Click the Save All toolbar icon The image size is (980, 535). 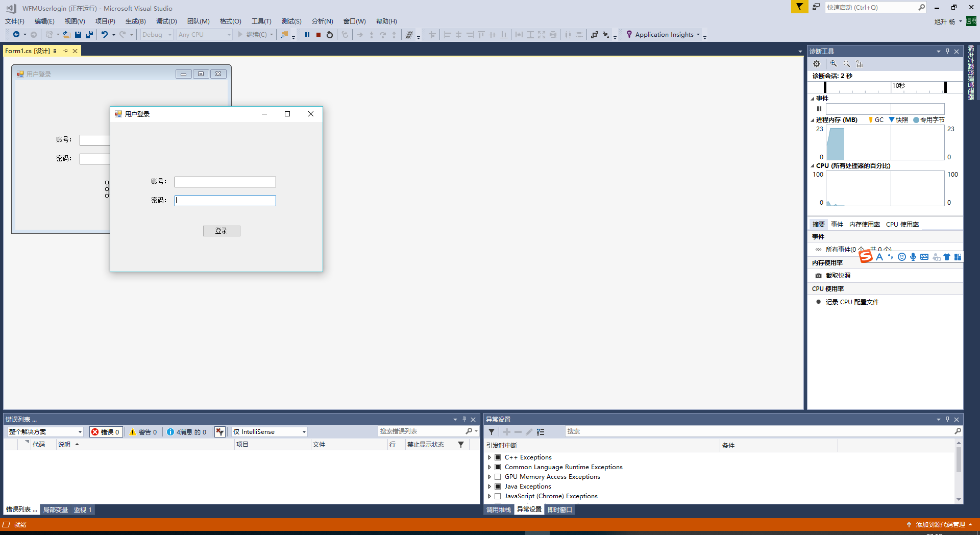pyautogui.click(x=89, y=34)
